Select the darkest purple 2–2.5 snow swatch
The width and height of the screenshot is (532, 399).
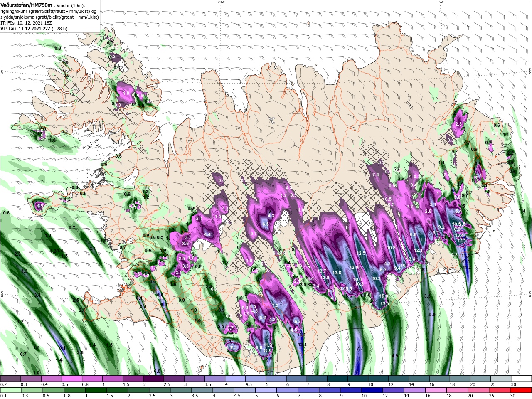(x=154, y=379)
